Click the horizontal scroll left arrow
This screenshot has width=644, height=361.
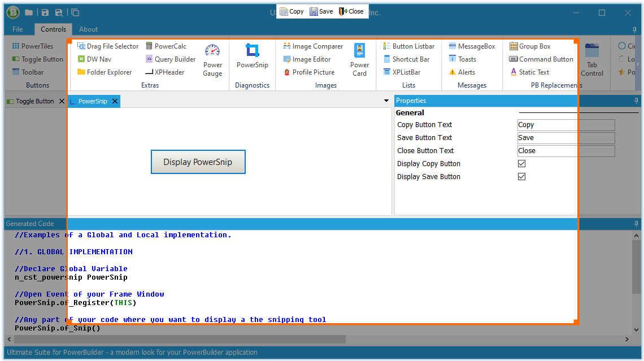click(9, 339)
